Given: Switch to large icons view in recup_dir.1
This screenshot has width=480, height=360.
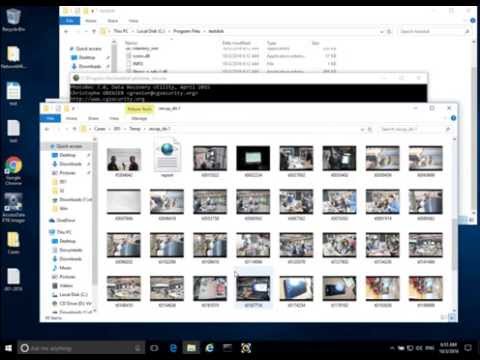Looking at the screenshot, I should tap(452, 318).
